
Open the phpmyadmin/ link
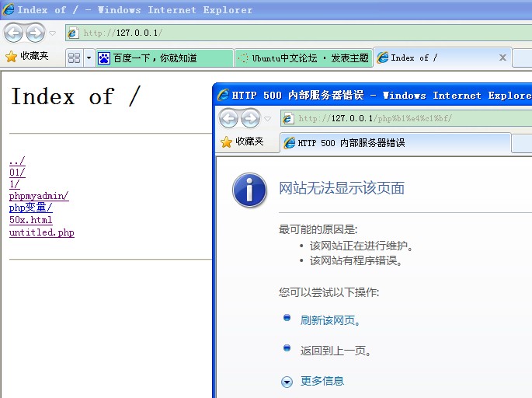39,196
